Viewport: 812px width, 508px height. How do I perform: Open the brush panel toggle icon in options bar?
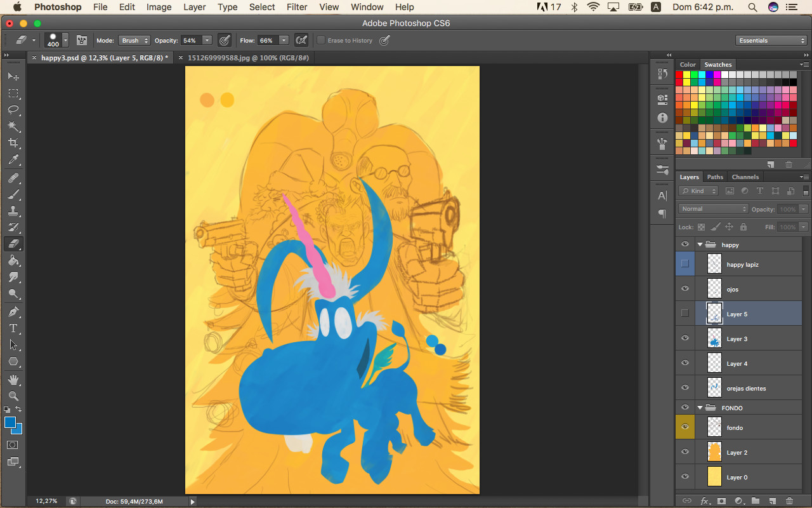click(82, 40)
